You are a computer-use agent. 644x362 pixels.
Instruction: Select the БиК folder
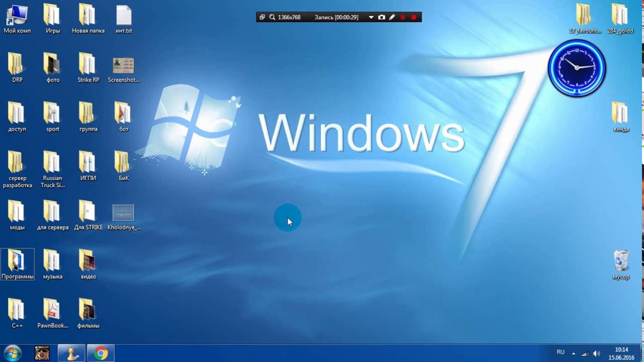click(x=124, y=166)
